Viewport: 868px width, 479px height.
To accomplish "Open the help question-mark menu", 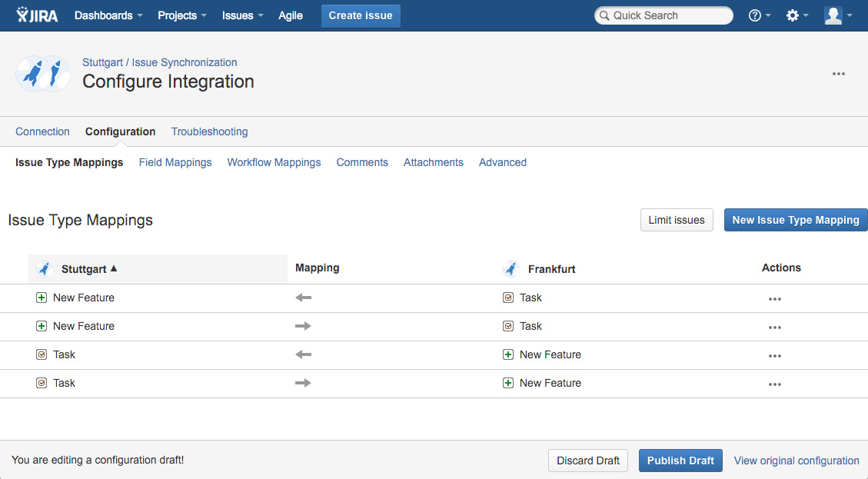I will point(759,15).
